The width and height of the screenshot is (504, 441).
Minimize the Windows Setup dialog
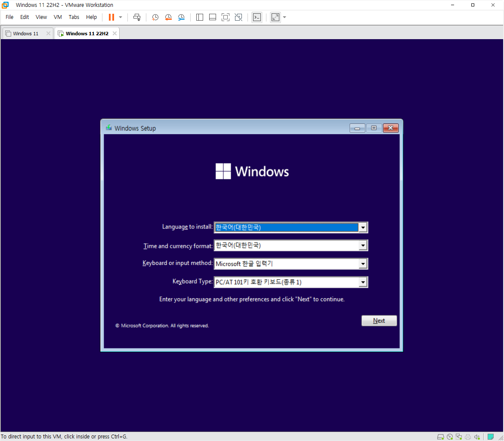tap(357, 128)
